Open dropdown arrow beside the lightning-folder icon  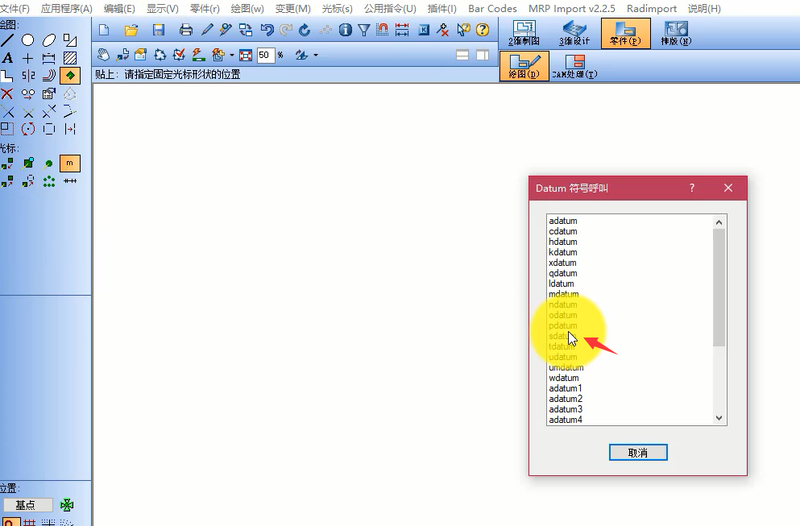(x=232, y=55)
